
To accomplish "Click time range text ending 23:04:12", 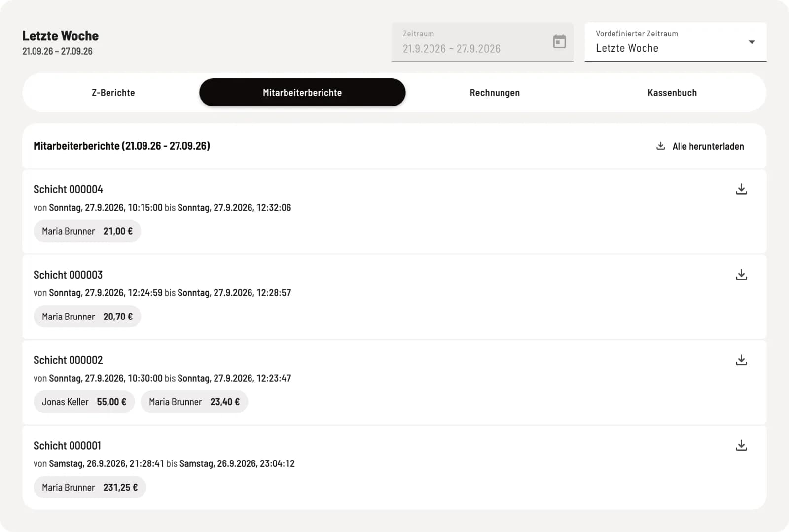I will (x=164, y=463).
